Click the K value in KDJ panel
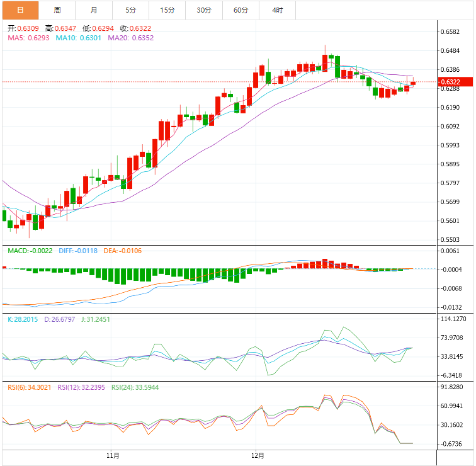 23,319
